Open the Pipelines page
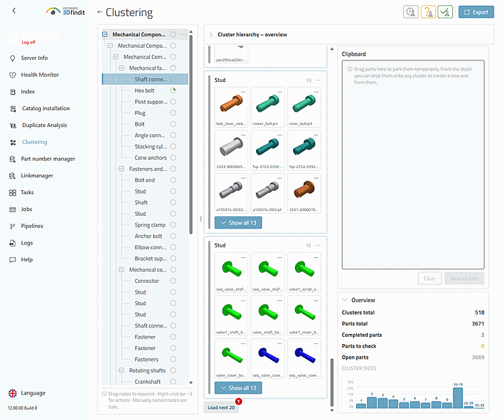This screenshot has height=420, width=504. pyautogui.click(x=32, y=226)
